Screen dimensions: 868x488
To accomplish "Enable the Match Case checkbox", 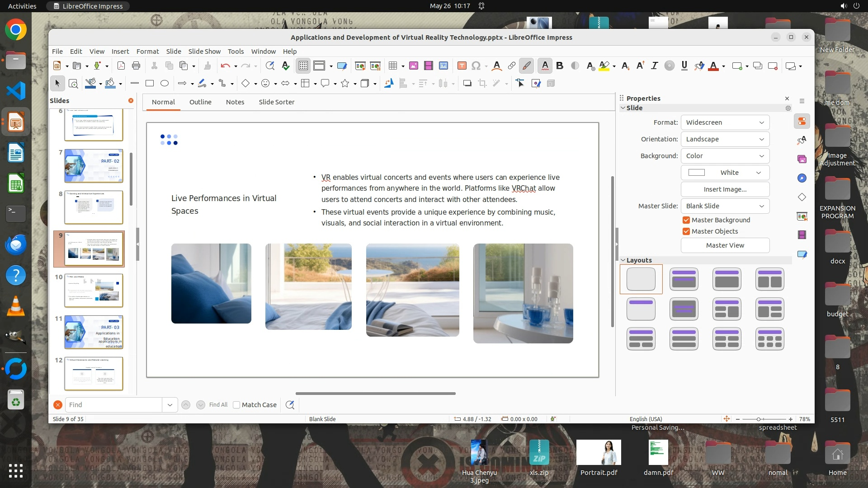I will pos(236,405).
